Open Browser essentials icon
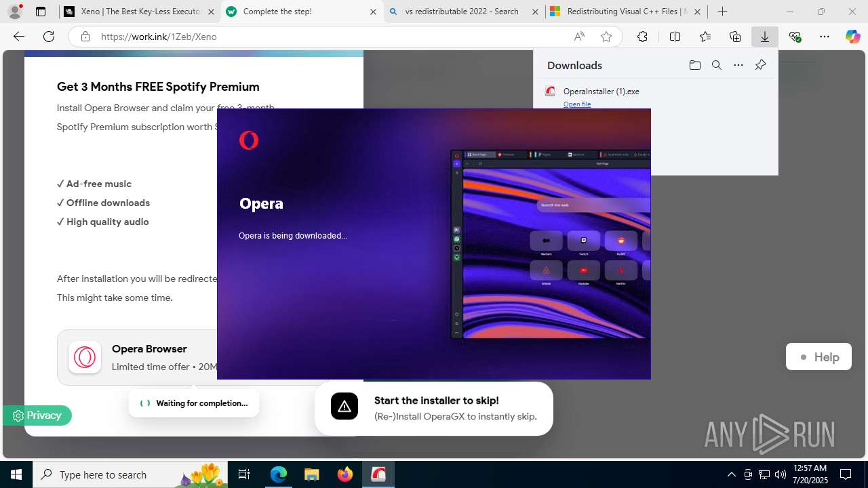868x488 pixels. click(795, 37)
